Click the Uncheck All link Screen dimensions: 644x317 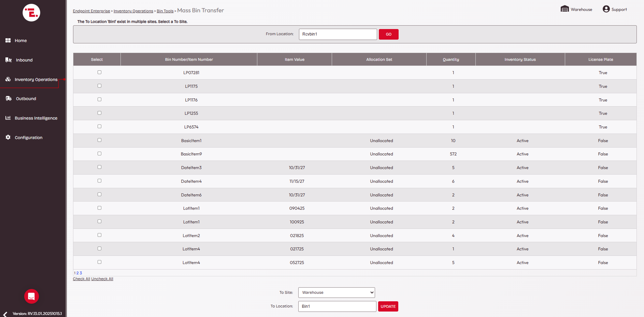click(x=102, y=279)
